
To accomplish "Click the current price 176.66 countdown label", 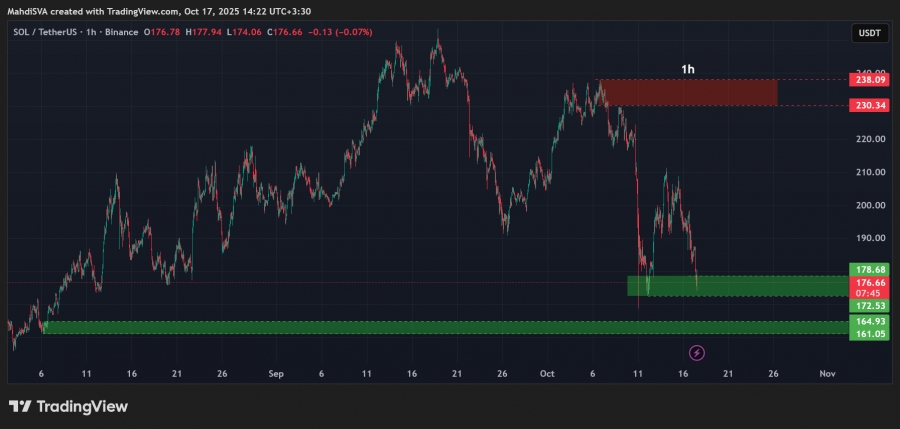I will point(866,288).
